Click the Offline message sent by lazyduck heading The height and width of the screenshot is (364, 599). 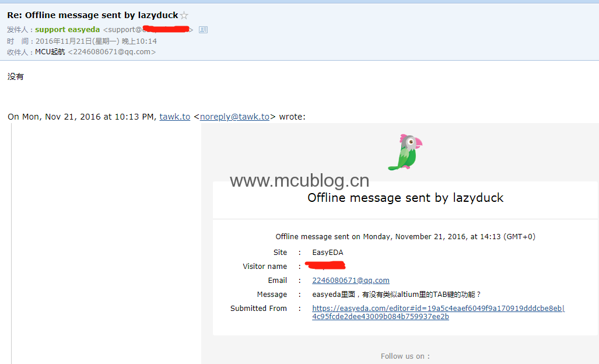point(405,198)
